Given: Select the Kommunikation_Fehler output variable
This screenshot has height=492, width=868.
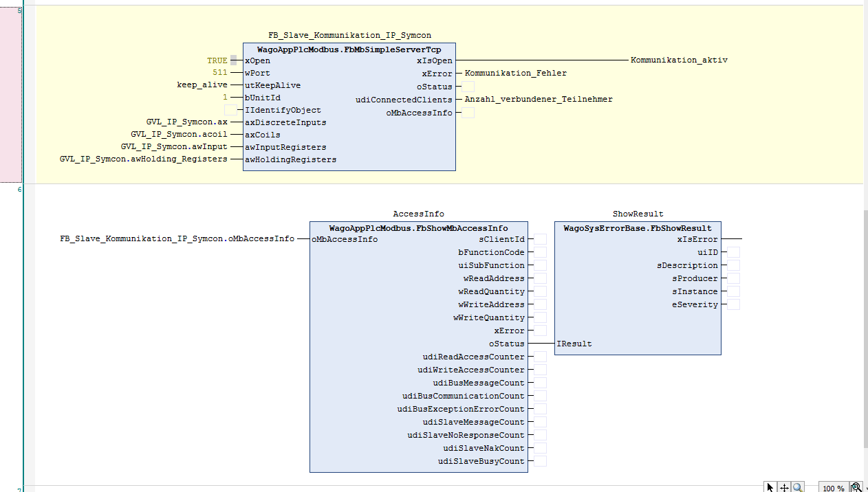Looking at the screenshot, I should coord(516,73).
